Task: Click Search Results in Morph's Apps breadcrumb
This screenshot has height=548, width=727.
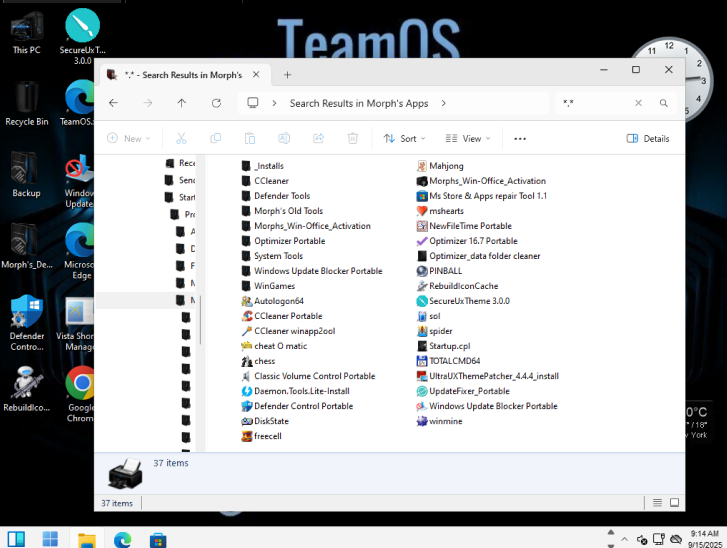Action: [359, 103]
